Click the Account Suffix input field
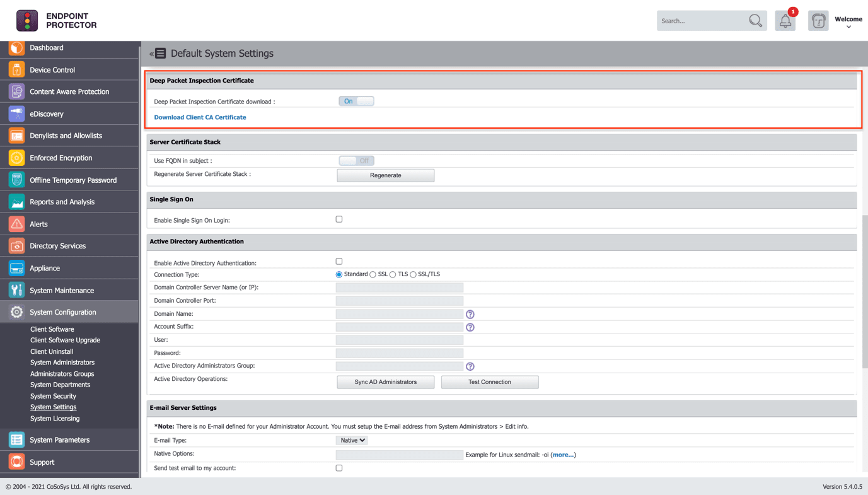This screenshot has width=868, height=495. (400, 327)
